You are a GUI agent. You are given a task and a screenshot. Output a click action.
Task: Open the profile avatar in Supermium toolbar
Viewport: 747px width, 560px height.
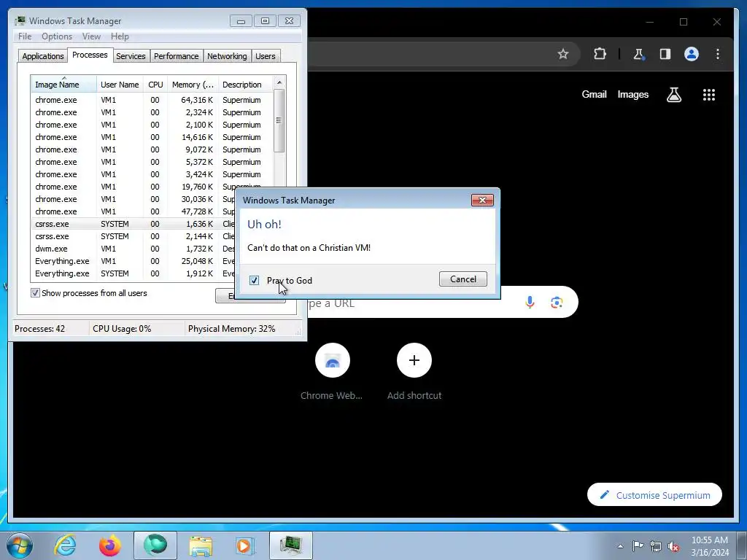pyautogui.click(x=692, y=54)
